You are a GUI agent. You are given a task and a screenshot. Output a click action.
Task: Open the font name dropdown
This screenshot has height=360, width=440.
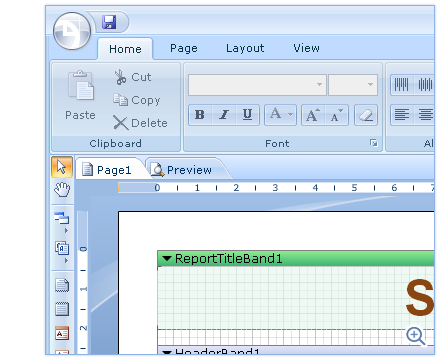(x=257, y=85)
